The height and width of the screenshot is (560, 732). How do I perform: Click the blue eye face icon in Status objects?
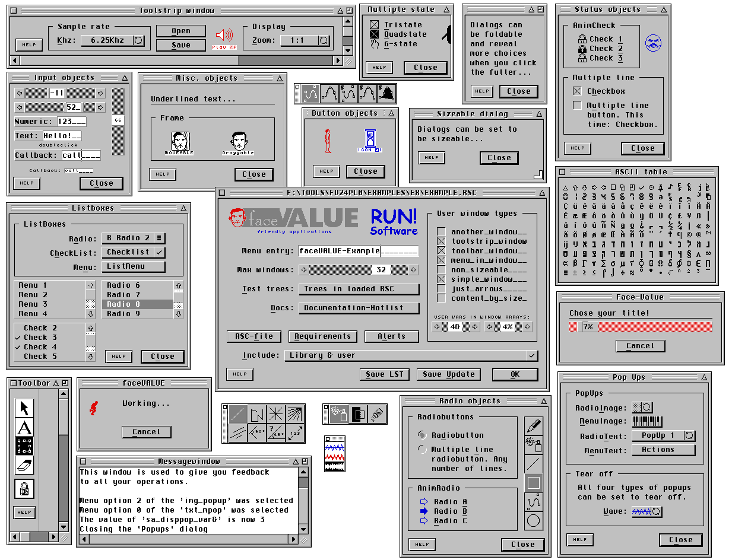tap(653, 42)
